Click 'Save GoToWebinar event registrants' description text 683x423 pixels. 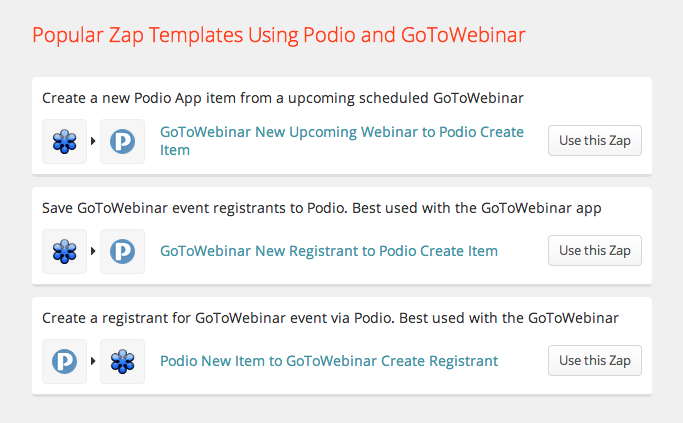321,209
